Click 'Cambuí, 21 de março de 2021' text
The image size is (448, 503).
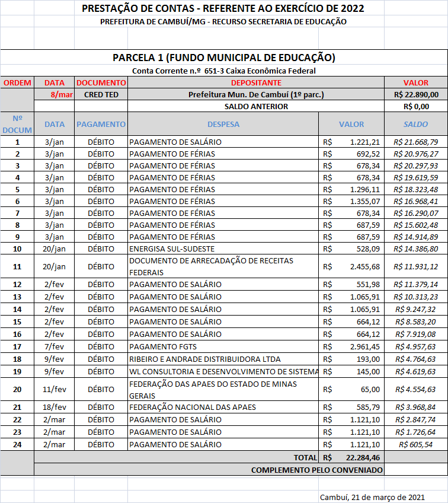pos(372,497)
